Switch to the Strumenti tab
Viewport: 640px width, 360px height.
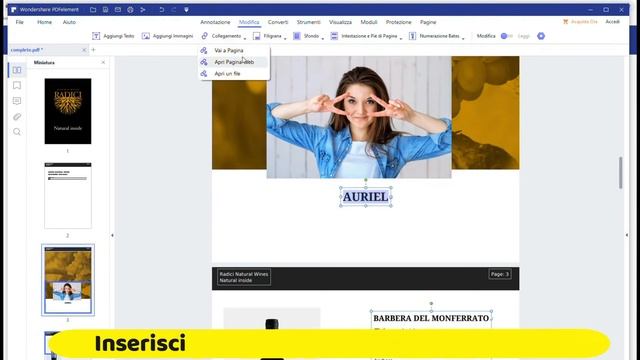click(309, 22)
